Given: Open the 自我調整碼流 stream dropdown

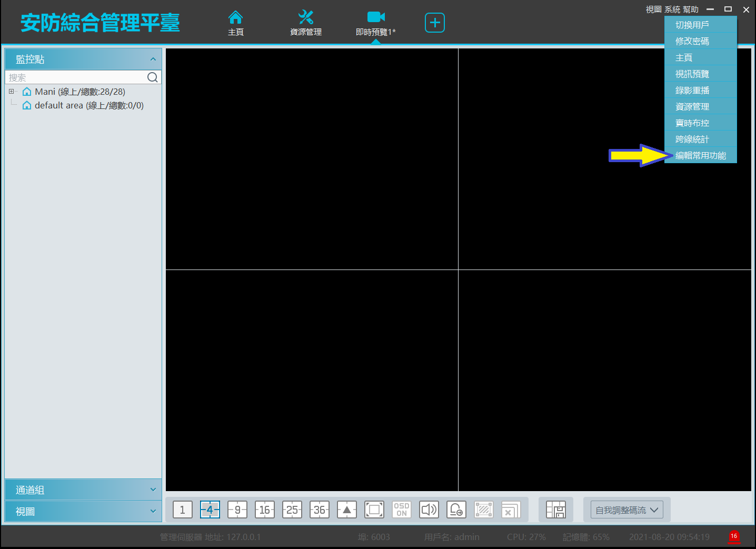Looking at the screenshot, I should pyautogui.click(x=626, y=510).
